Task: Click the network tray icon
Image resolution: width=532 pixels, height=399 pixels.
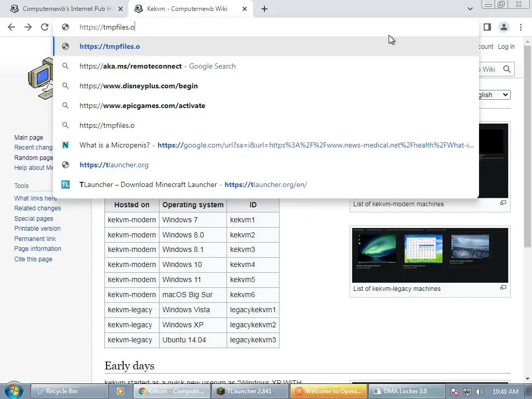Action: tap(467, 392)
